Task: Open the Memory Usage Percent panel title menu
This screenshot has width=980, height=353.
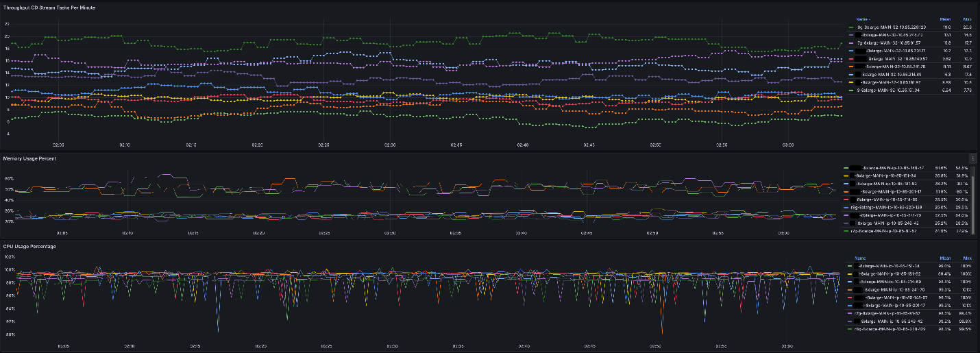Action: [29, 158]
